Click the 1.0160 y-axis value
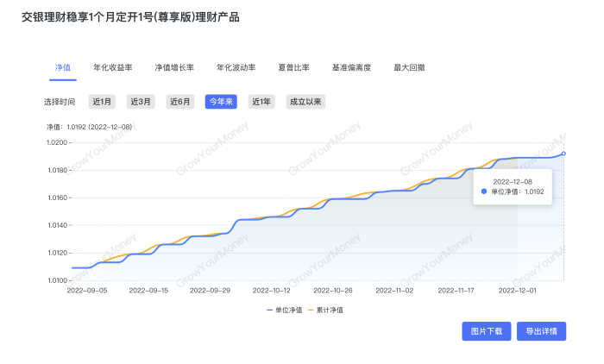604x364 pixels. tap(57, 198)
